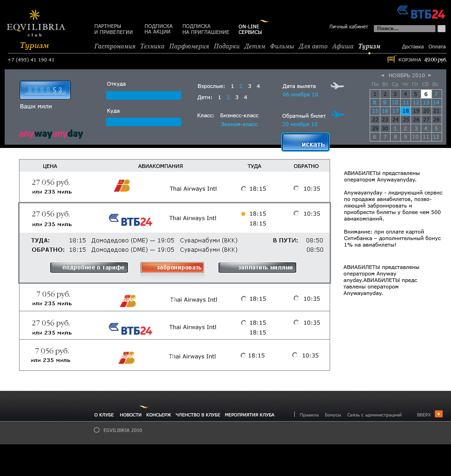
Task: Go to previous month in calendar
Action: [383, 75]
